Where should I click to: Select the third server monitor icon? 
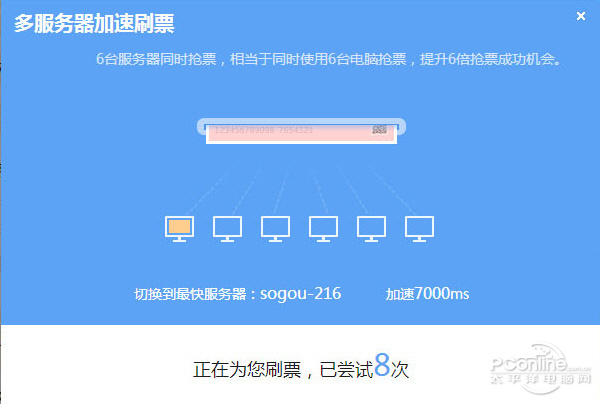tap(276, 229)
